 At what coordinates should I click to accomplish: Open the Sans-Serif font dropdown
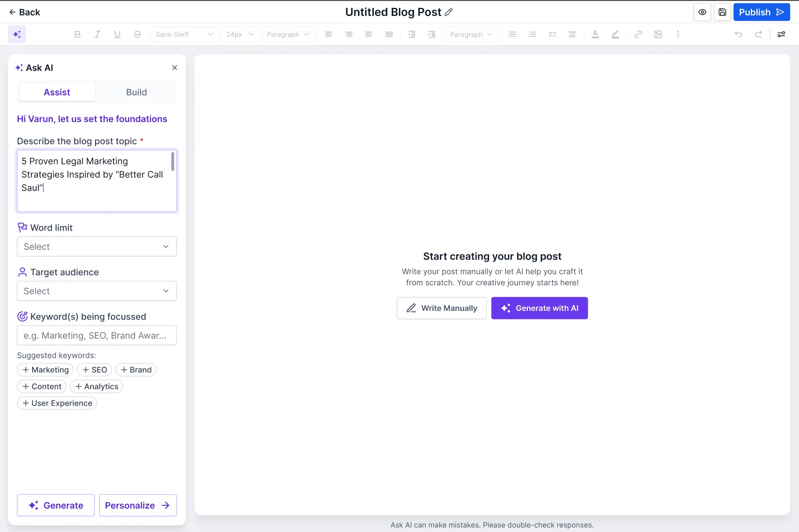[x=184, y=34]
